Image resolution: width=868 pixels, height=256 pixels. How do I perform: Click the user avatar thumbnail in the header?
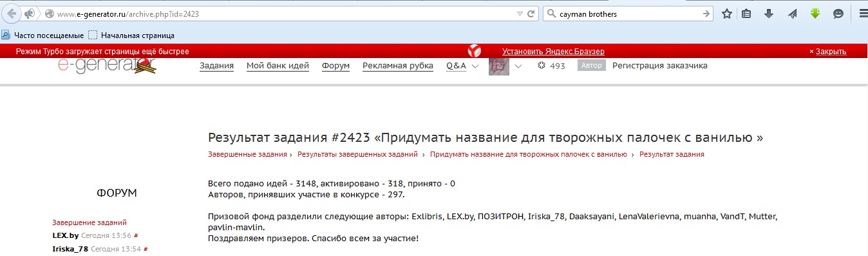point(499,66)
